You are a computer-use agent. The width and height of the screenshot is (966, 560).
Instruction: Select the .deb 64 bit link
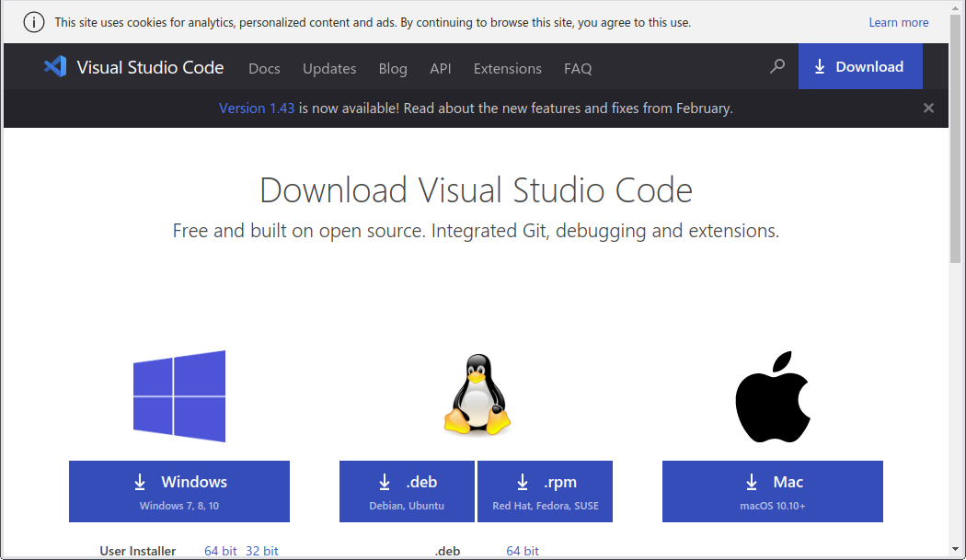tap(523, 551)
